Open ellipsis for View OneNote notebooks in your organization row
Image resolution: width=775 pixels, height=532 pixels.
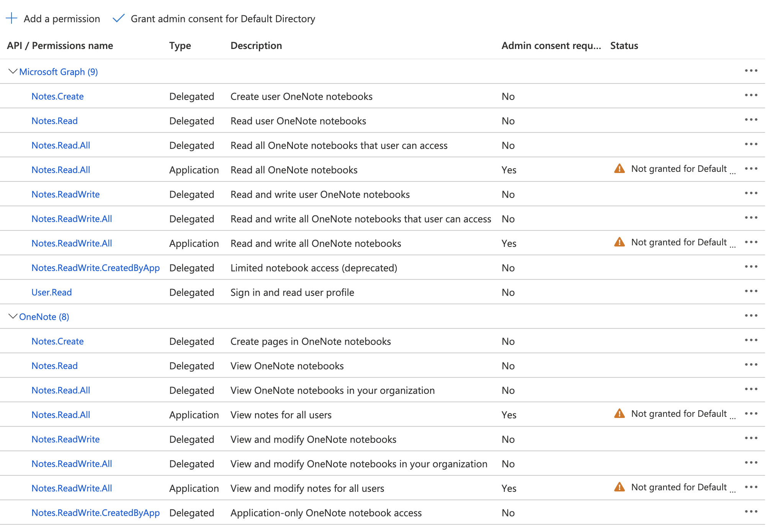751,389
